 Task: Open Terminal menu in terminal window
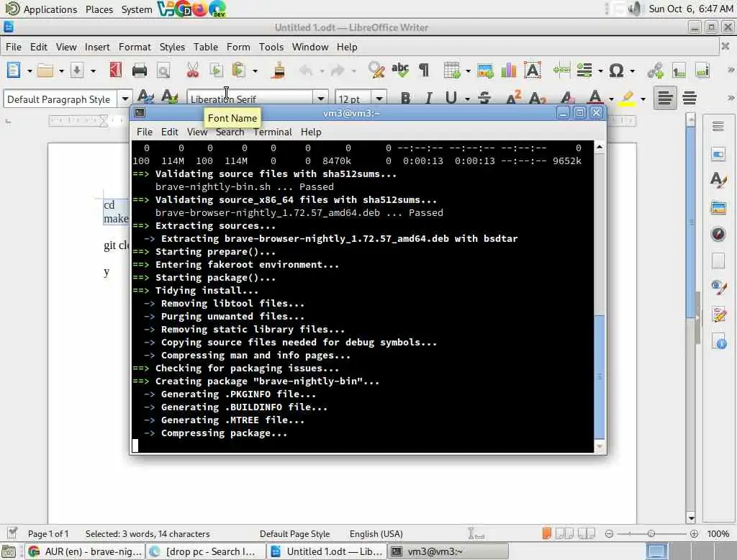(273, 132)
